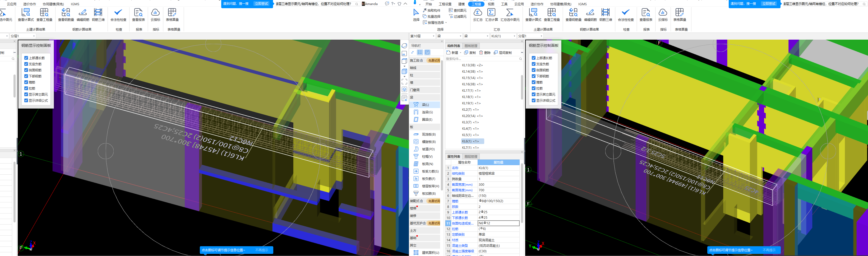Toggle 显示详细公式 in the right rebar panel
Screen dimensions: 868x256
coord(533,100)
